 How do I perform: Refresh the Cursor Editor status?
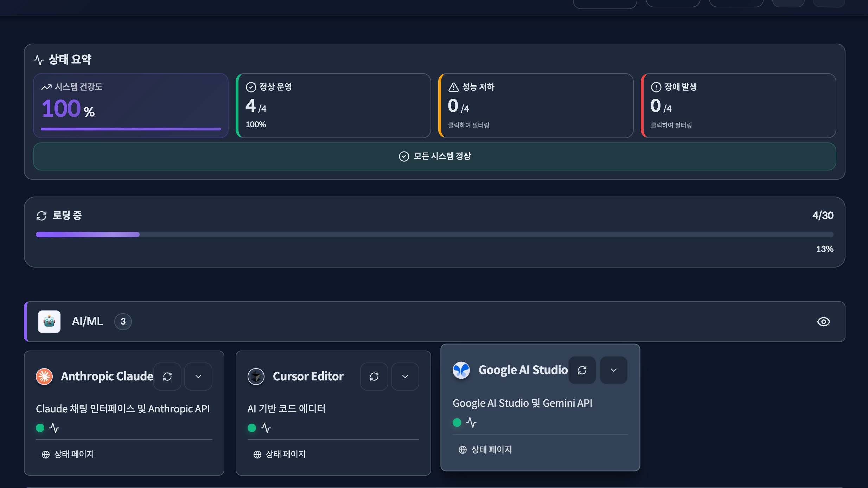(374, 377)
